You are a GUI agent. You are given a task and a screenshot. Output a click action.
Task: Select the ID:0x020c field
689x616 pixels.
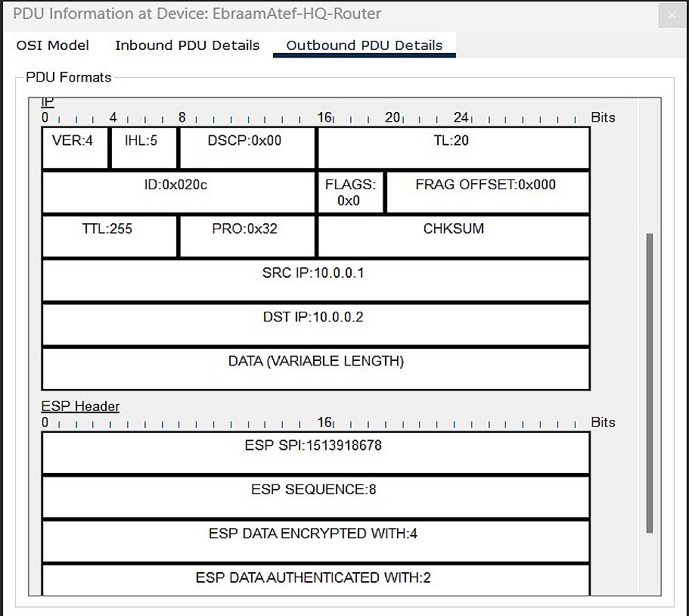click(x=178, y=192)
